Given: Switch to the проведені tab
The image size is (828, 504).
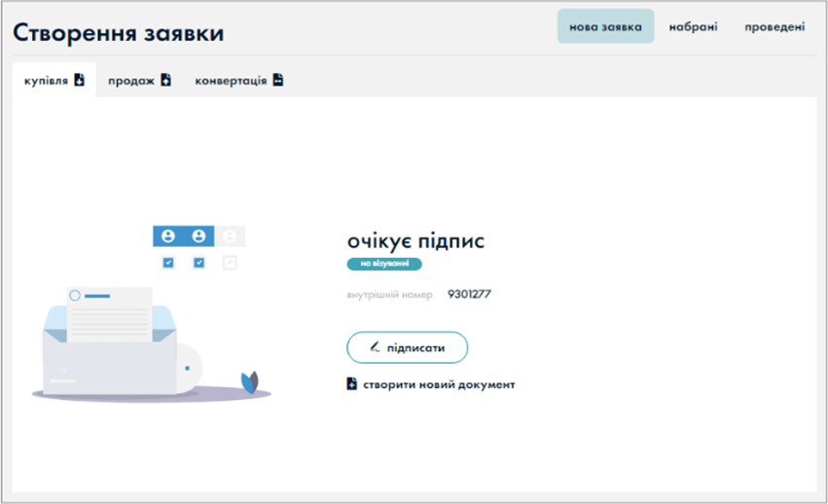Looking at the screenshot, I should (x=774, y=26).
